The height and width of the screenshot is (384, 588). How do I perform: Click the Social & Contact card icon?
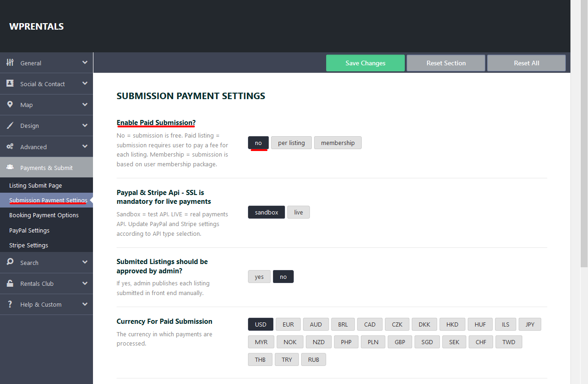pos(10,83)
